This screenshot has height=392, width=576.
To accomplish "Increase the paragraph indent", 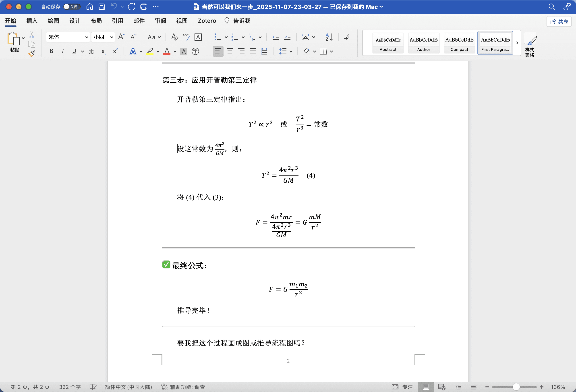I will click(287, 37).
